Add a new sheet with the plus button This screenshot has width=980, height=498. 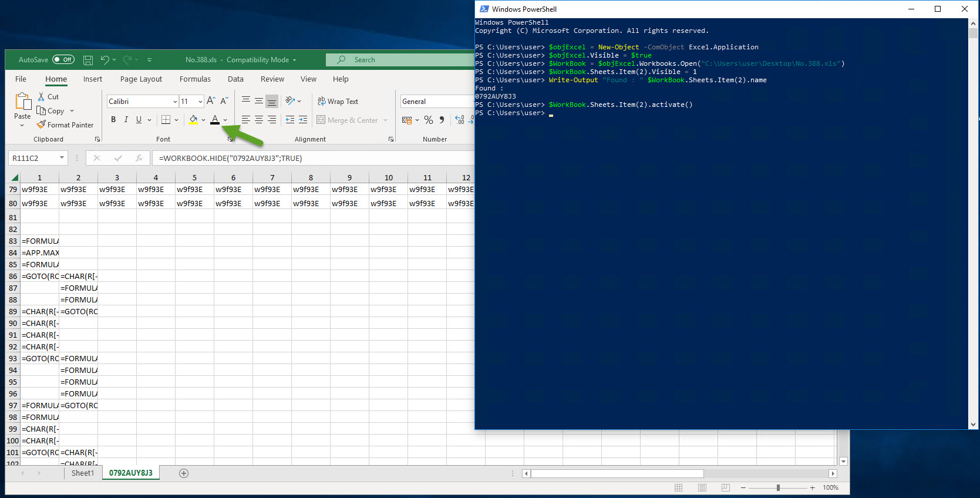coord(184,473)
